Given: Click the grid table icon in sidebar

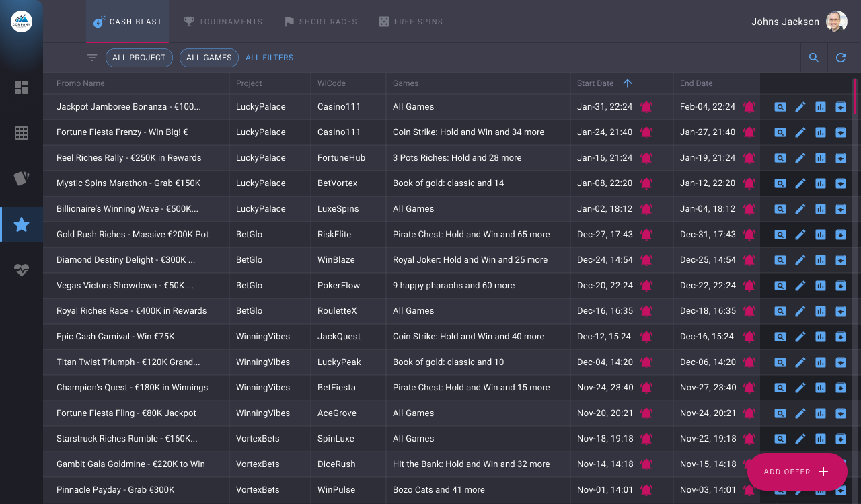Looking at the screenshot, I should (22, 133).
